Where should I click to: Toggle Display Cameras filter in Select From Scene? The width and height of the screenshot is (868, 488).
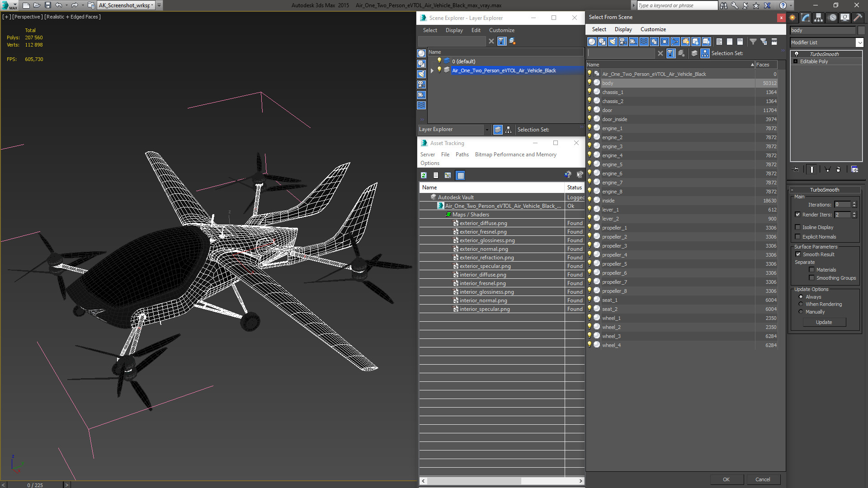tap(623, 42)
